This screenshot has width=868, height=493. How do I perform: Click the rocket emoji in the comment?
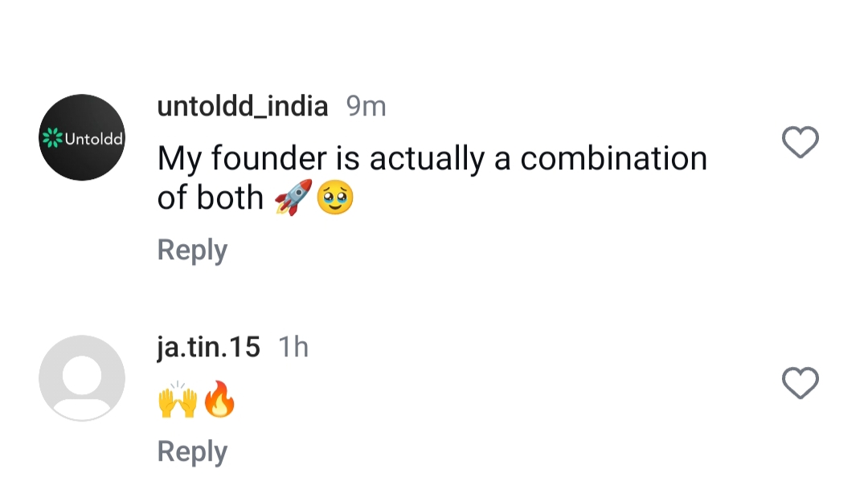coord(293,198)
